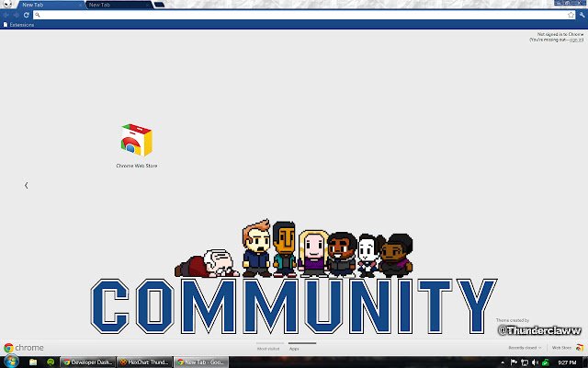Open the Extensions bookmark
The image size is (588, 368).
18,25
